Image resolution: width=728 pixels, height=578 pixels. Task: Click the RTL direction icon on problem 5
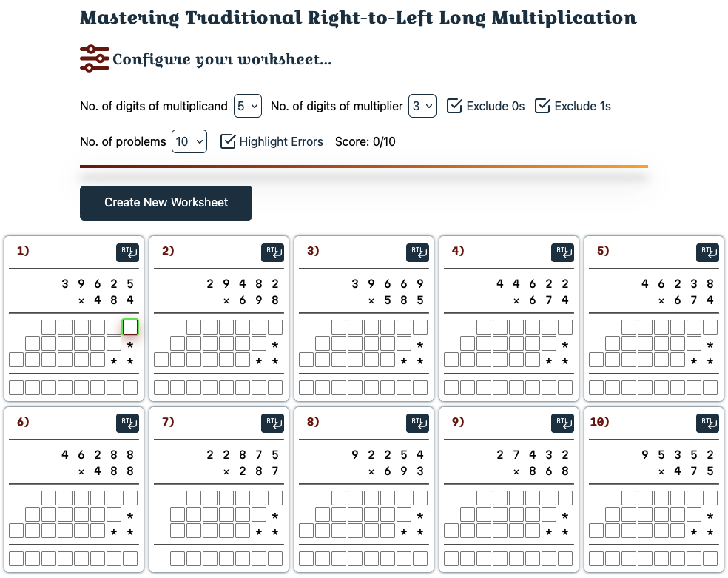[708, 252]
